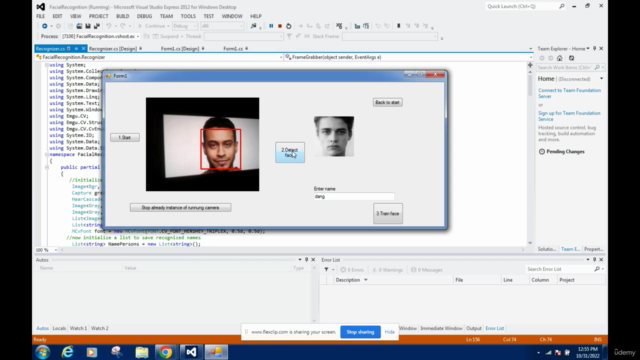The height and width of the screenshot is (360, 640).
Task: Click the Break All (pause) debug icon
Action: point(271,26)
